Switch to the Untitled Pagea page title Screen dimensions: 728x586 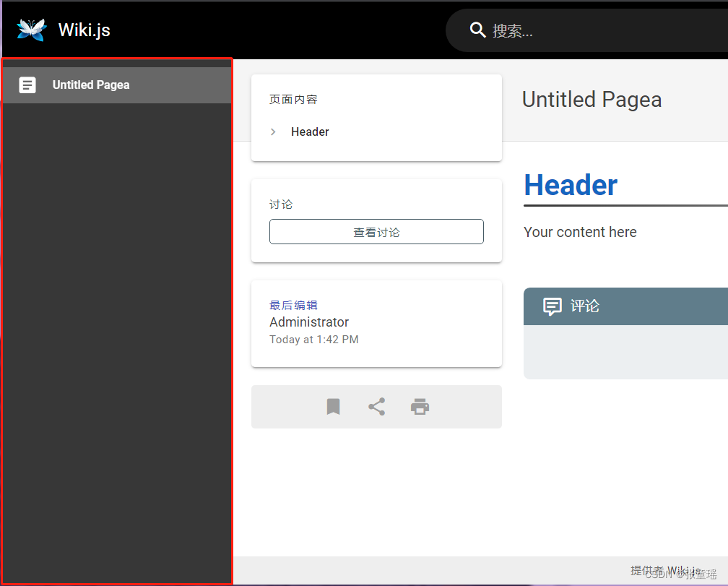point(591,100)
